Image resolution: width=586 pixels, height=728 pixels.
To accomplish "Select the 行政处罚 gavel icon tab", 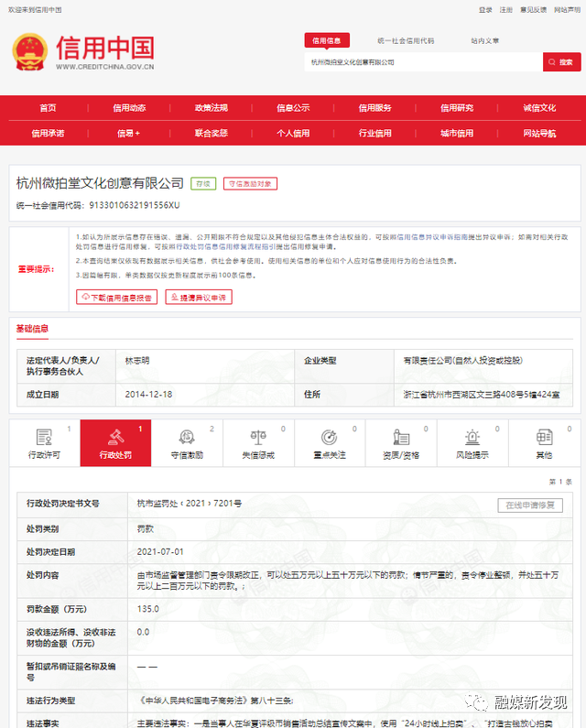I will (115, 443).
